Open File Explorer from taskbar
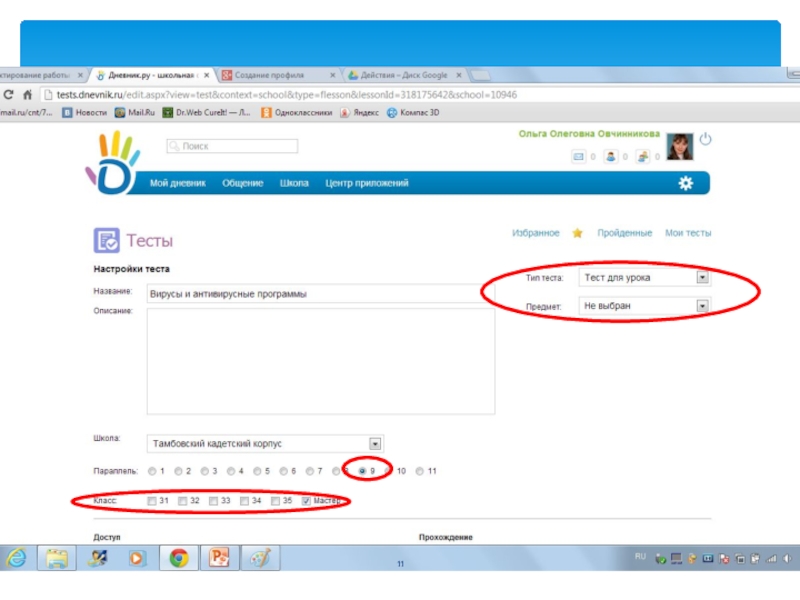This screenshot has width=800, height=600. 57,558
